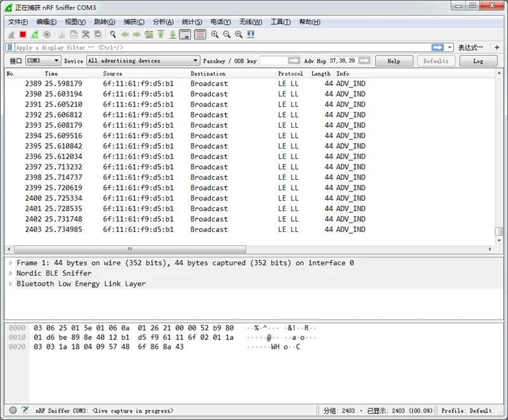Click the Help button
Image resolution: width=508 pixels, height=420 pixels.
[x=394, y=61]
